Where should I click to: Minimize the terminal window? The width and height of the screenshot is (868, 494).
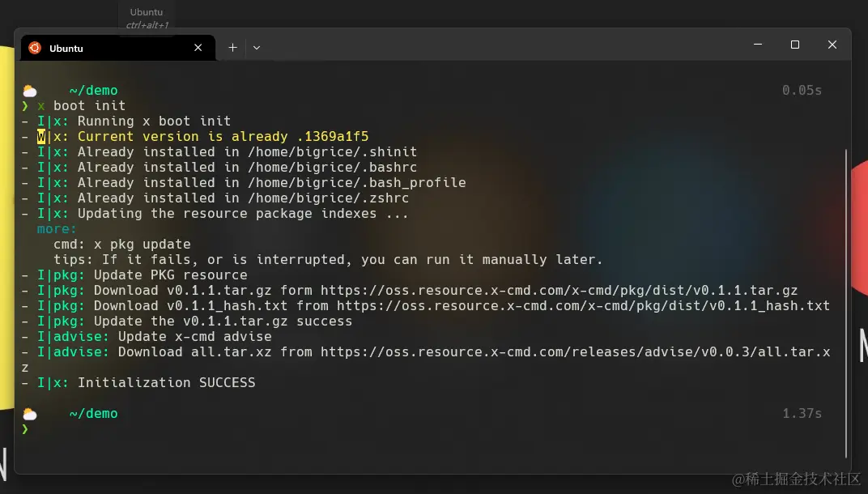[758, 45]
